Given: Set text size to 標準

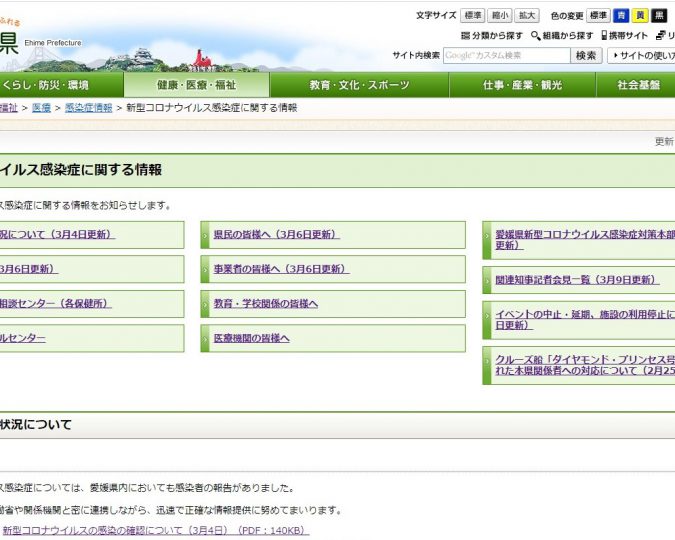Looking at the screenshot, I should coord(472,16).
